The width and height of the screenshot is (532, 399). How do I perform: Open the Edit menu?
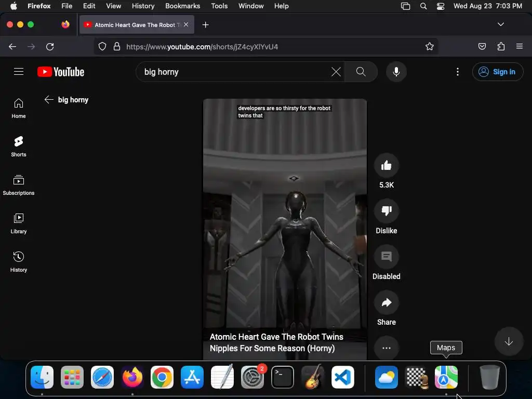point(89,6)
